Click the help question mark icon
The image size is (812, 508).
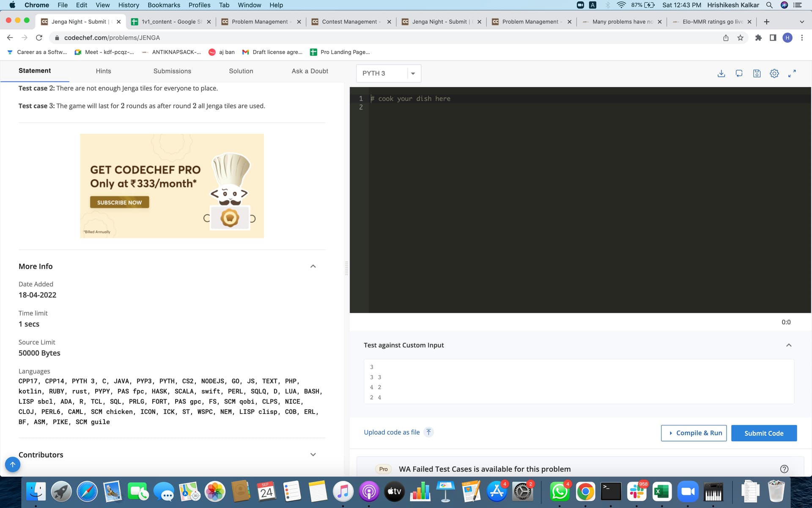(784, 469)
